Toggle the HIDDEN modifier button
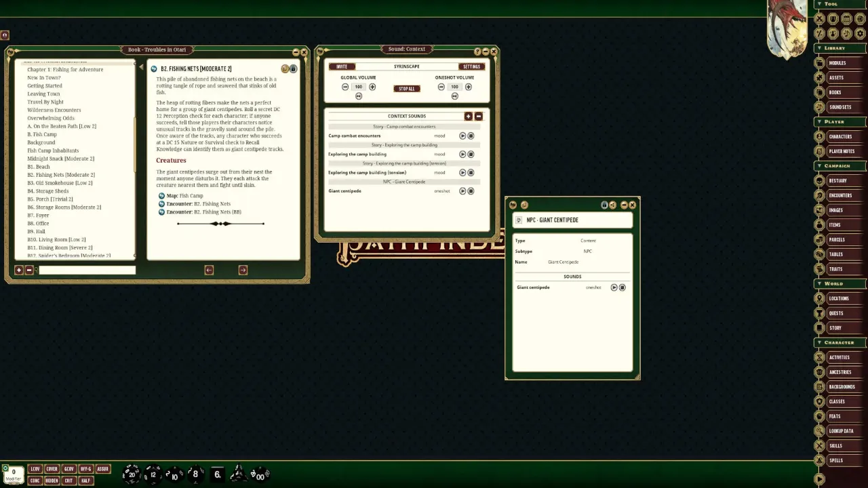This screenshot has height=488, width=868. coord(52,481)
